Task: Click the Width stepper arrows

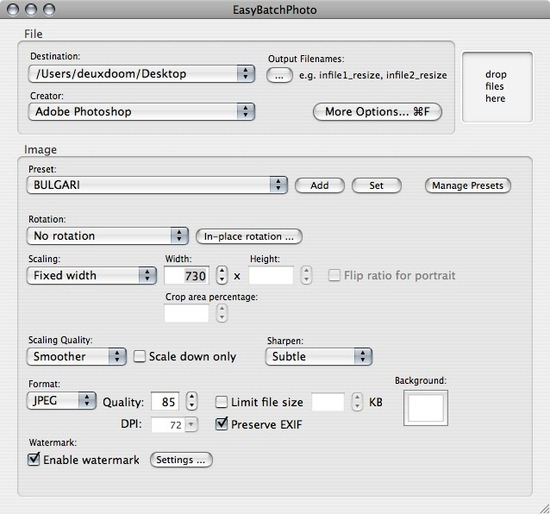Action: click(222, 275)
